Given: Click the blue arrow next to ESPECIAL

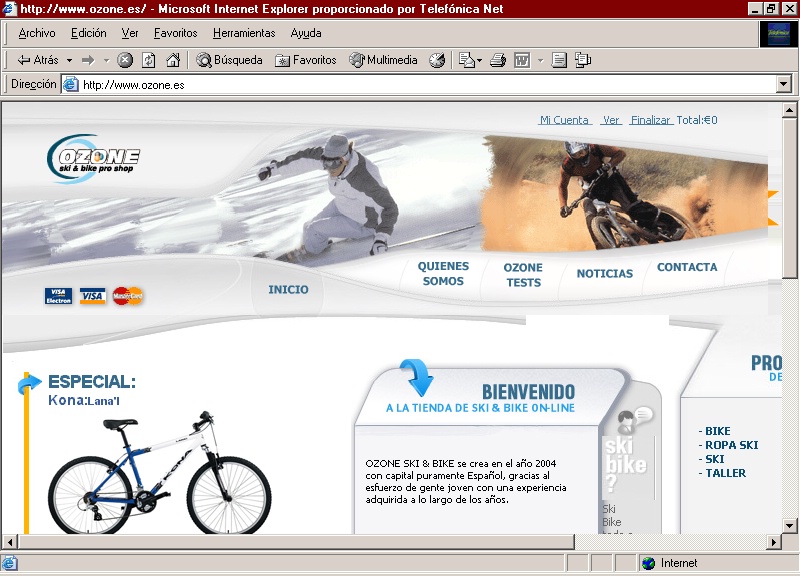Looking at the screenshot, I should point(29,384).
